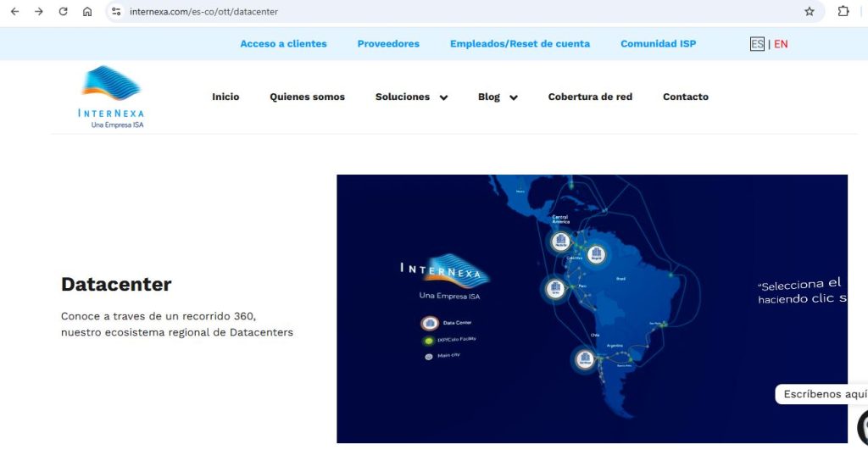Bookmark this page with star icon
The image size is (868, 450).
pyautogui.click(x=809, y=12)
